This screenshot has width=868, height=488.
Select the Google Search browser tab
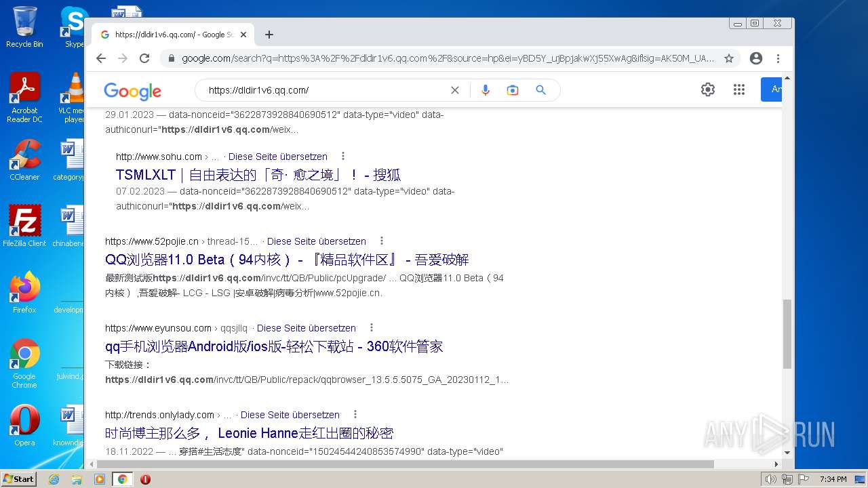point(172,35)
